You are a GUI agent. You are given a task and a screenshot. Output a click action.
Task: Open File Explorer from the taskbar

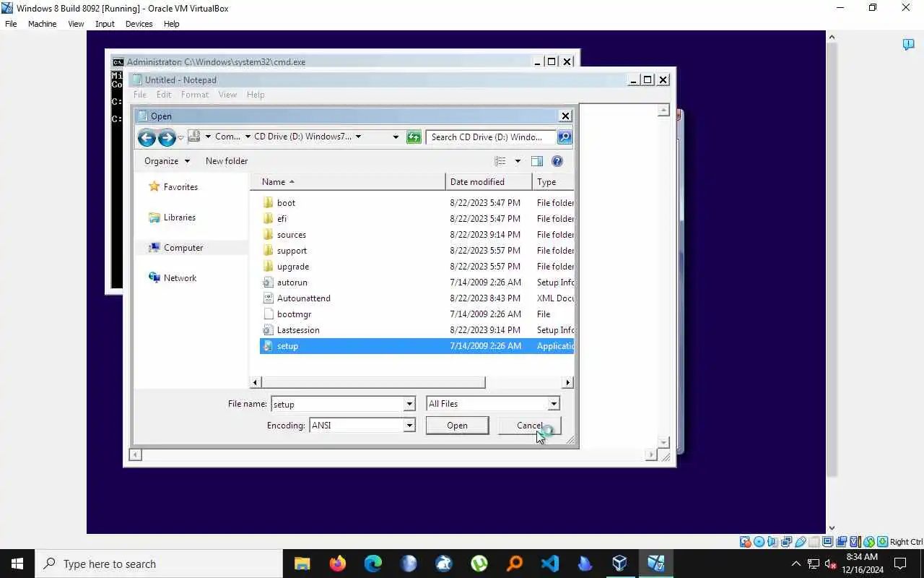(302, 564)
